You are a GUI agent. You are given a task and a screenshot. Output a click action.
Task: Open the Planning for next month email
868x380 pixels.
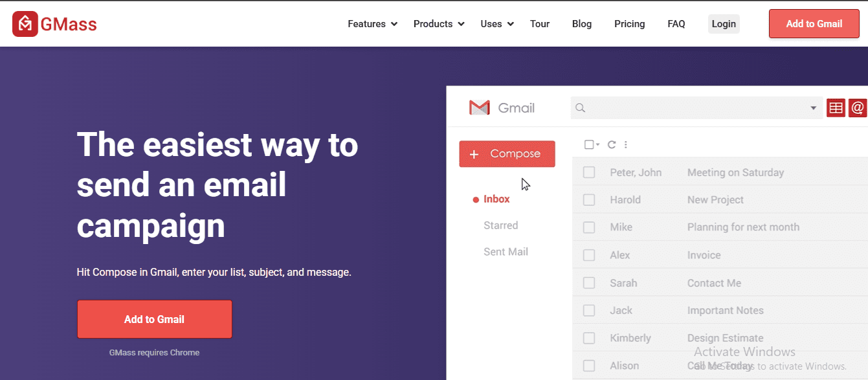coord(743,227)
